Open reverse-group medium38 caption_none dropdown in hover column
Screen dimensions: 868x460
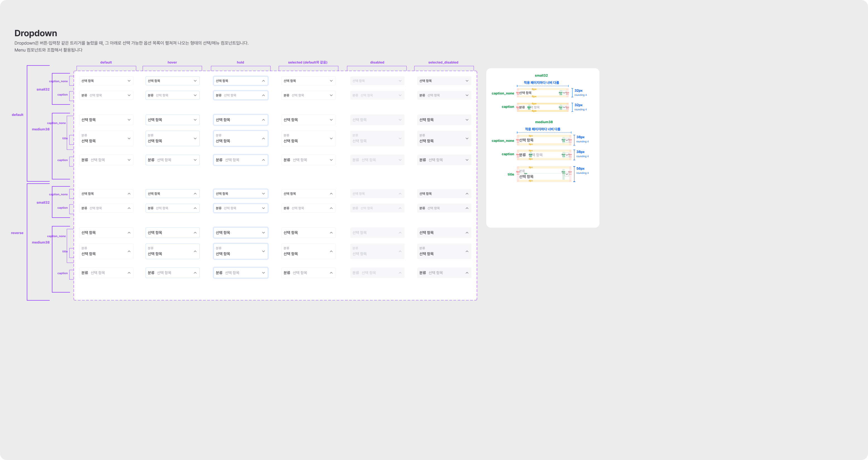(173, 233)
